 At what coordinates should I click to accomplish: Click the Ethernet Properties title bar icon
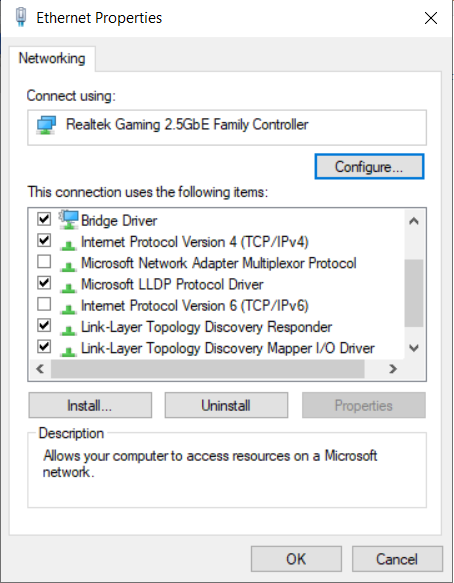(x=21, y=17)
